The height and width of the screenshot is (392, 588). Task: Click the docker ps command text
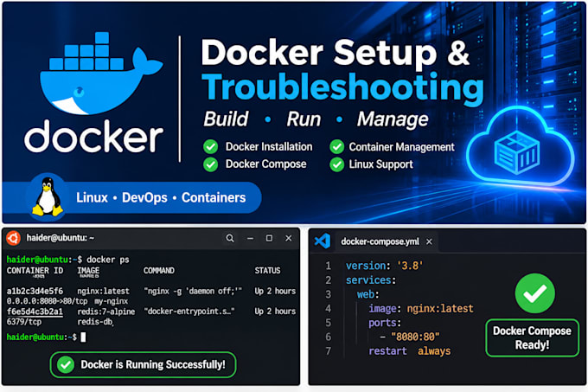108,260
